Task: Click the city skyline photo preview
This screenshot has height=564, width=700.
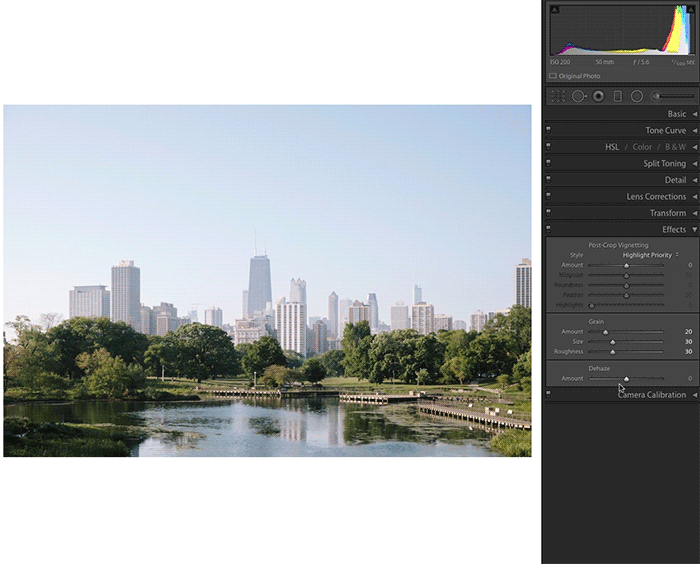Action: [267, 281]
